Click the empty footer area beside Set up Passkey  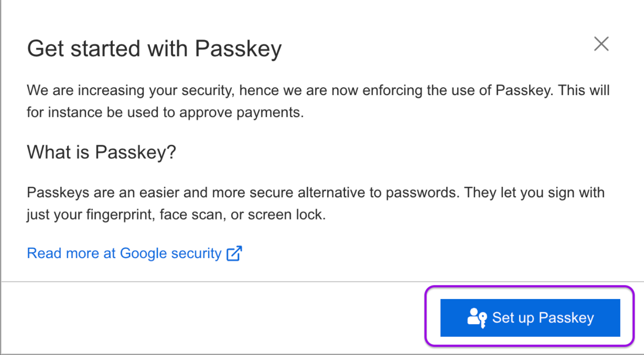[213, 318]
